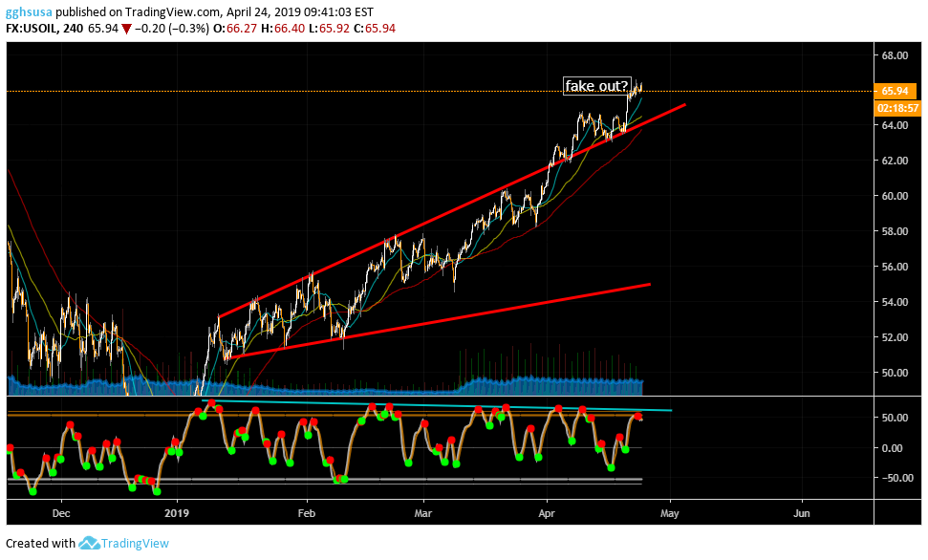Click the Dec label on time axis

61,513
